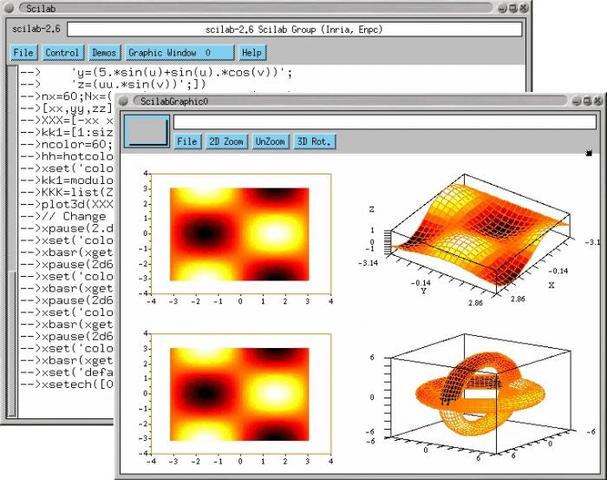Click the gray preview box in ScilabGraphic0
Viewport: 607px width, 480px height.
[x=147, y=131]
